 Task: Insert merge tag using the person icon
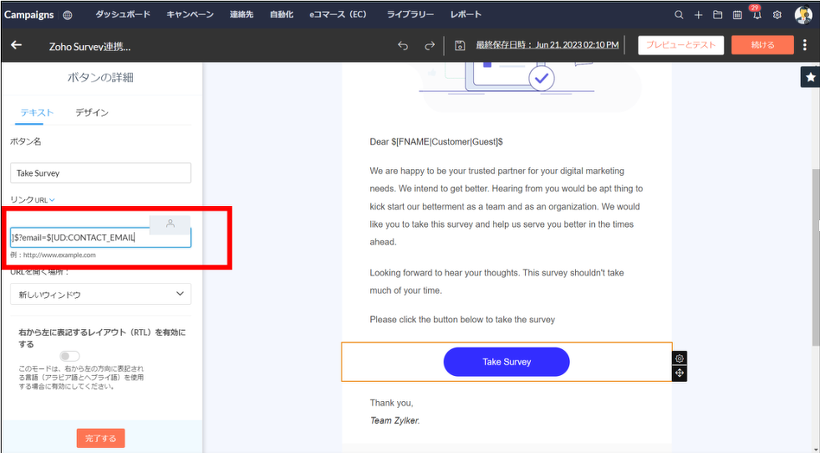170,223
